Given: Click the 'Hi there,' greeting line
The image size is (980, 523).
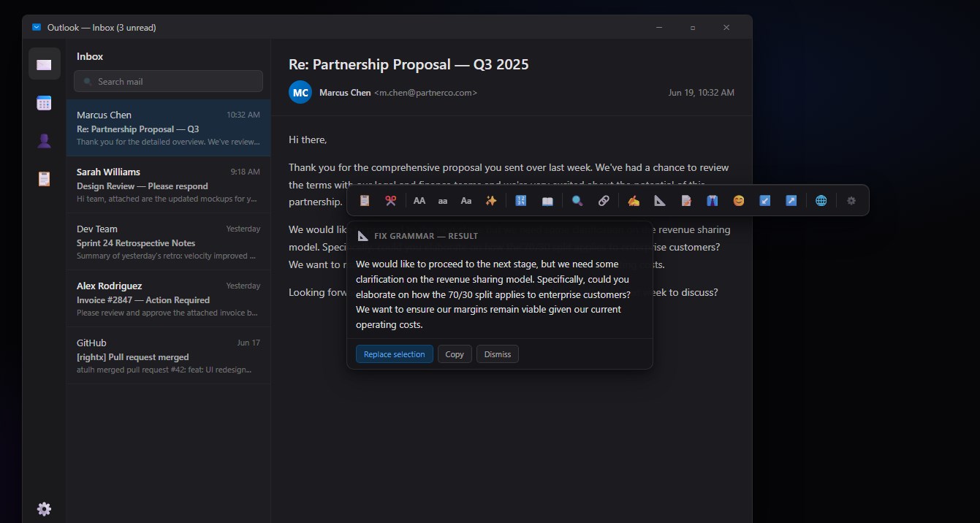Looking at the screenshot, I should point(308,140).
